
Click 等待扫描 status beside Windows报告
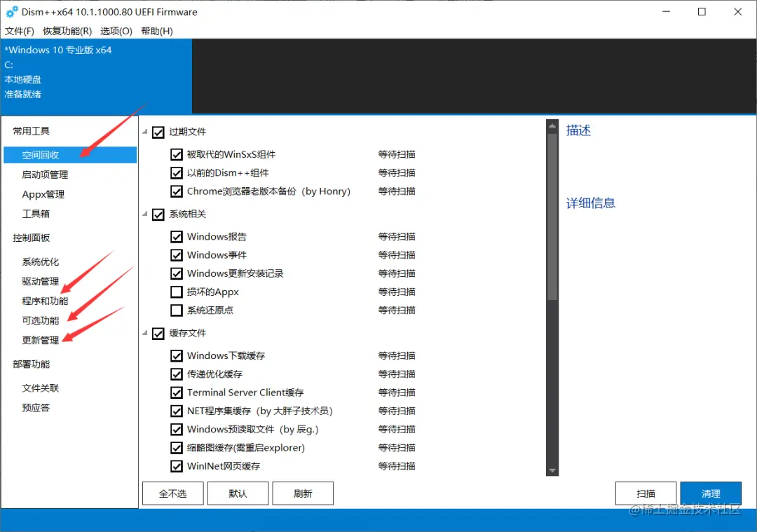397,236
